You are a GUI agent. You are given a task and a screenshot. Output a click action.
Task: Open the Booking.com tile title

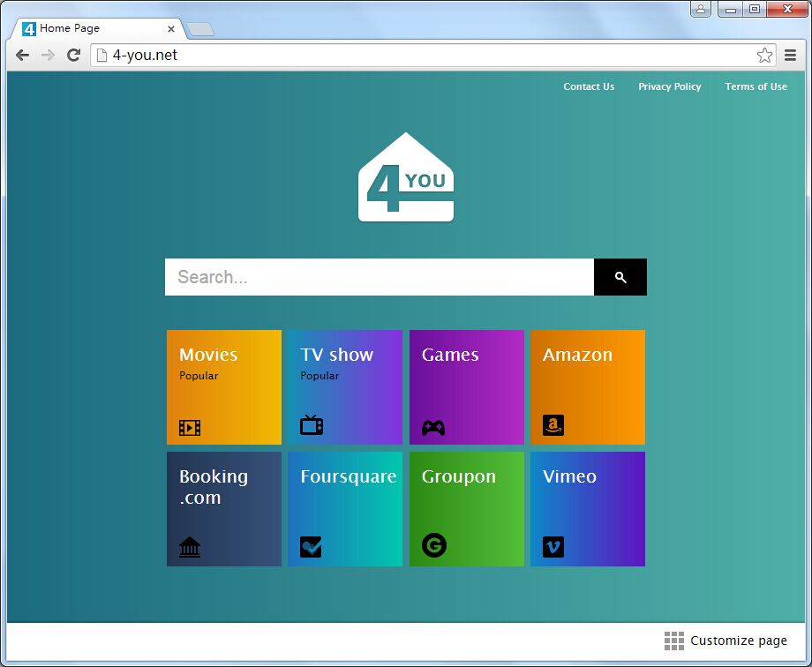tap(214, 487)
